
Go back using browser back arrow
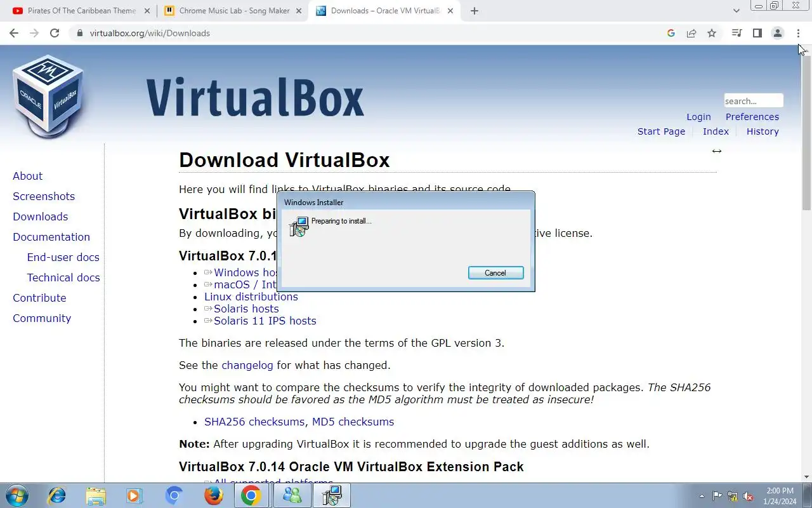[x=14, y=33]
